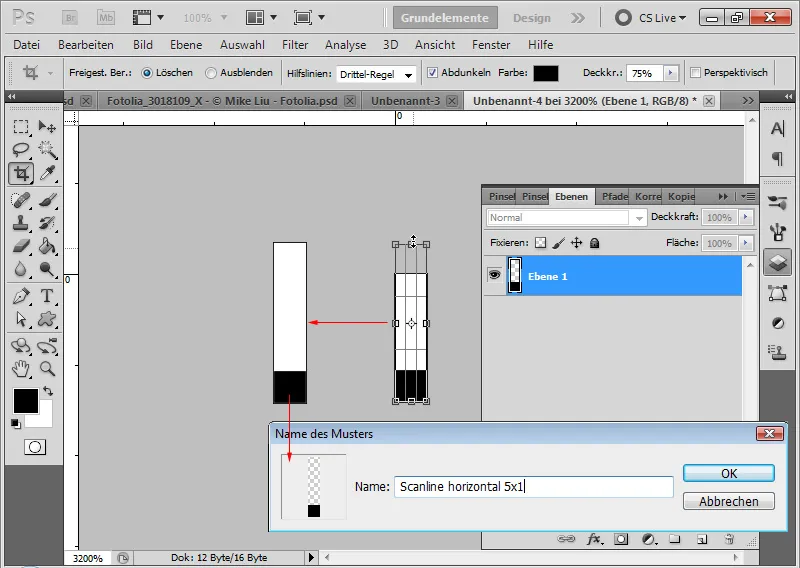Toggle lock transparent pixels
Image resolution: width=800 pixels, height=568 pixels.
540,243
